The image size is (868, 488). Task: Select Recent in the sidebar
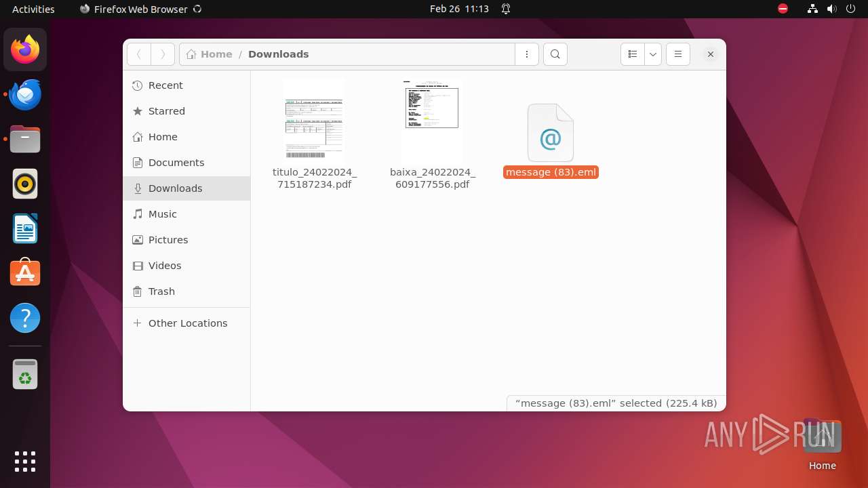click(186, 85)
